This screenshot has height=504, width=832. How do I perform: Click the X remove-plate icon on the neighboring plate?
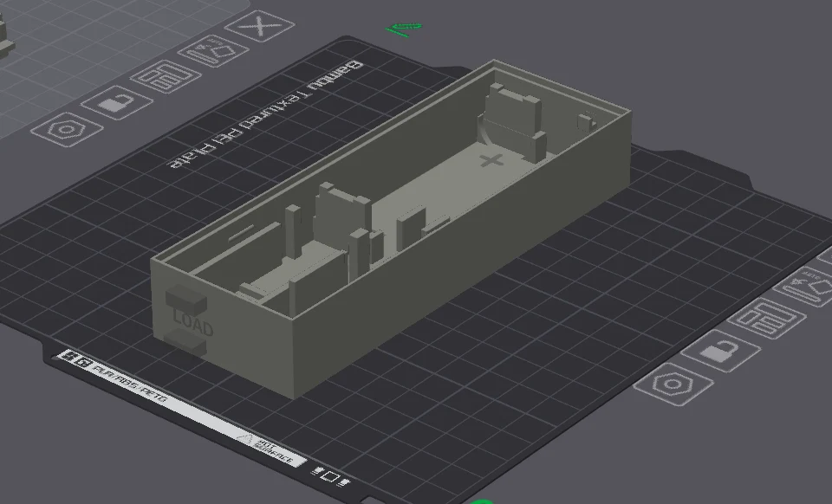click(258, 25)
